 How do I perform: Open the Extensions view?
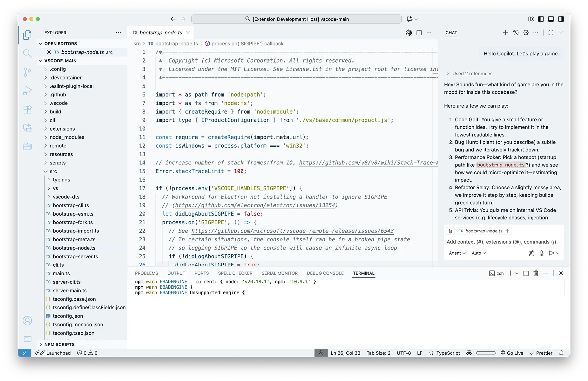[27, 109]
